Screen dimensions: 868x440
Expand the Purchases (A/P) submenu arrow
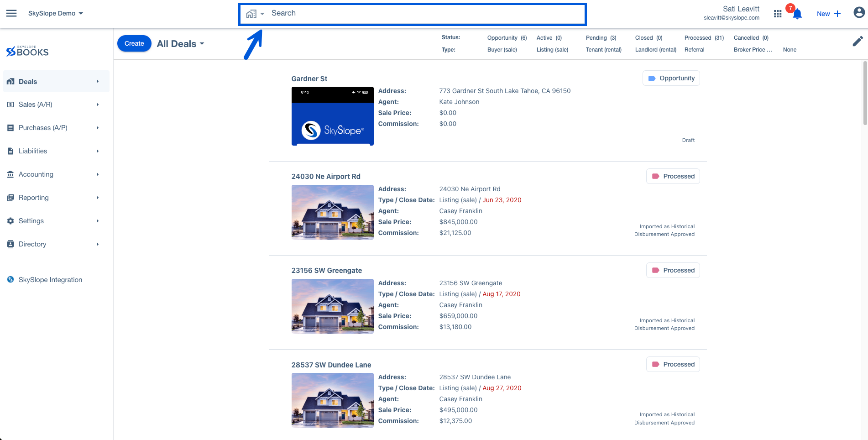[98, 128]
